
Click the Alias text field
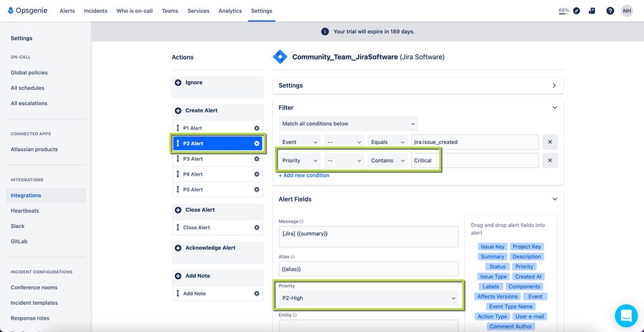coord(368,269)
